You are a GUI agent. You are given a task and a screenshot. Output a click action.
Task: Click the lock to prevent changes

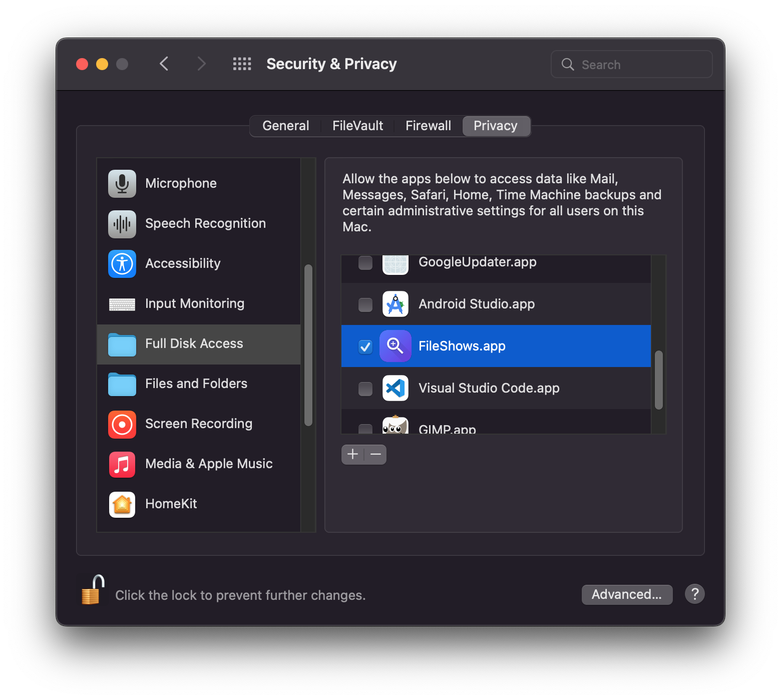pyautogui.click(x=92, y=591)
